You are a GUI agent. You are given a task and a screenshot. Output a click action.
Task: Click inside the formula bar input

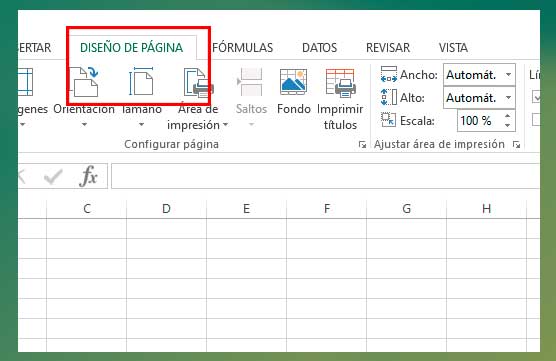pos(326,176)
